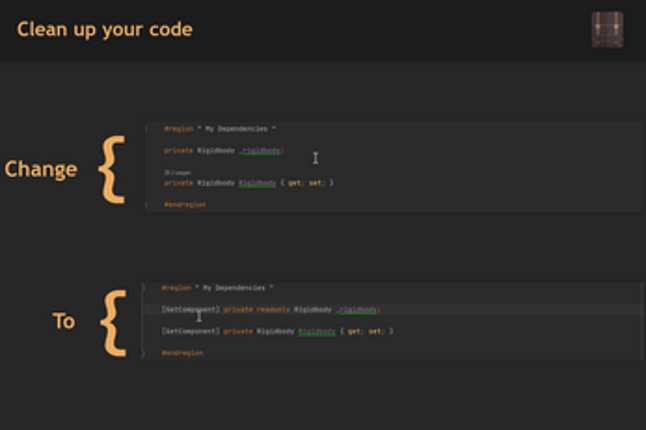Click the "#region My Dependencies" line in top snippet

pos(220,129)
